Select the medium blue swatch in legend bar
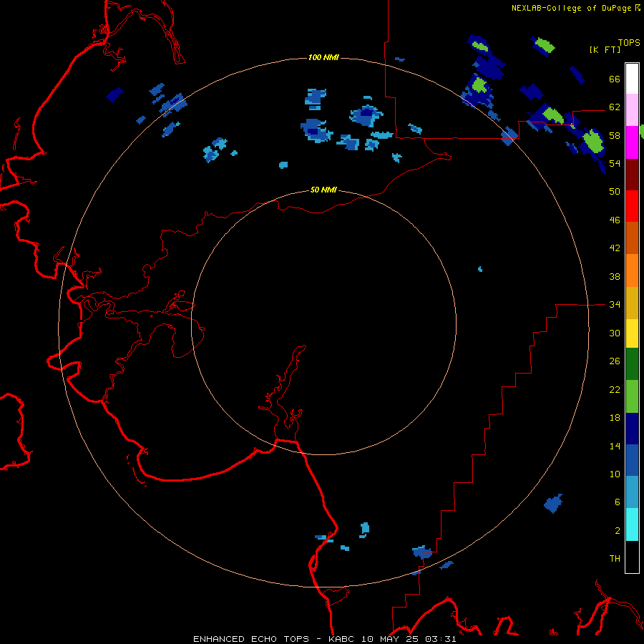644x644 pixels. (x=632, y=460)
